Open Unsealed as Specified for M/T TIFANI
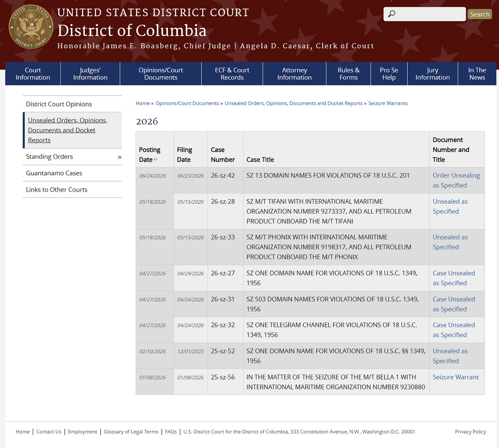 pyautogui.click(x=450, y=206)
